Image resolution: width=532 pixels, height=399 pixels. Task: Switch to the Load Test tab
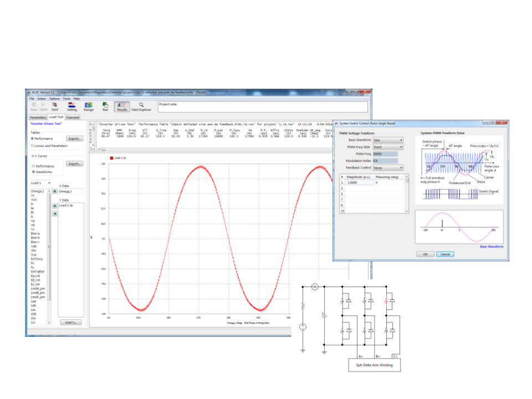[x=56, y=117]
